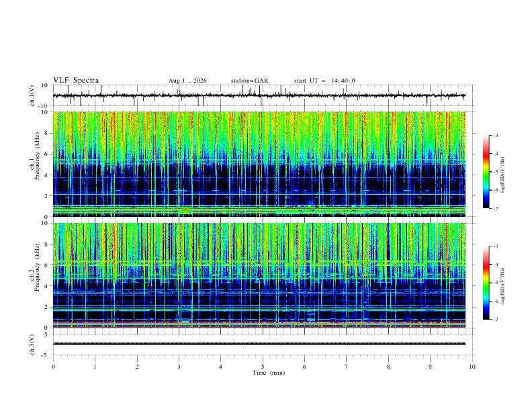Click the 7 minute tick label on time axis

pos(347,367)
